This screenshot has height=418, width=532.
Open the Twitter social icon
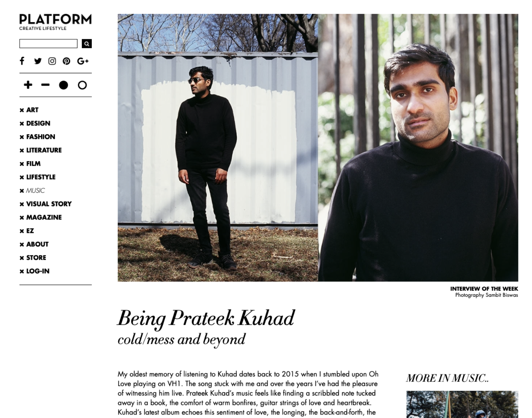[x=37, y=61]
